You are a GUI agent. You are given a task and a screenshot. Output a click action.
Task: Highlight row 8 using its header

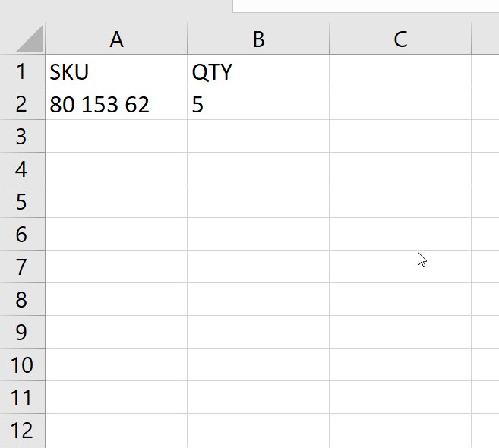click(x=22, y=300)
